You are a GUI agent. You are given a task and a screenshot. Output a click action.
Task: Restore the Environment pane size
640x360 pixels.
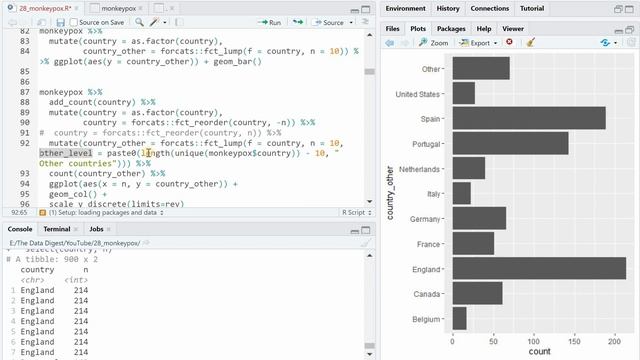tap(618, 9)
